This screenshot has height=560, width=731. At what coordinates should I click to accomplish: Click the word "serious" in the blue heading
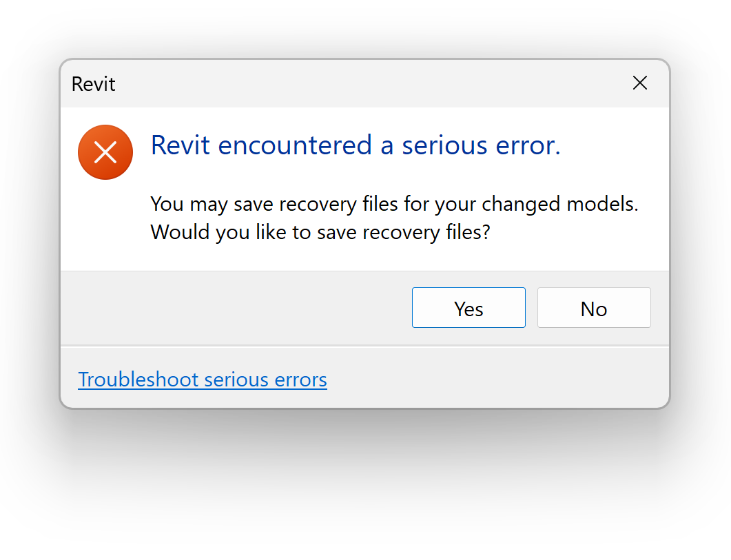(x=445, y=145)
